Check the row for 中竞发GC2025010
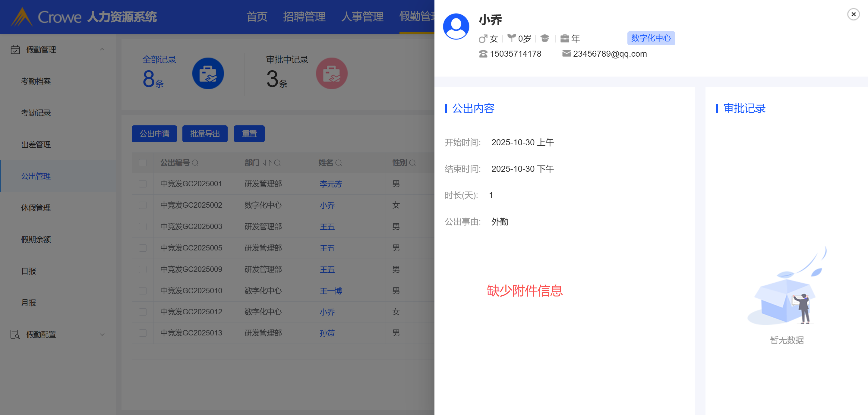 pos(143,291)
